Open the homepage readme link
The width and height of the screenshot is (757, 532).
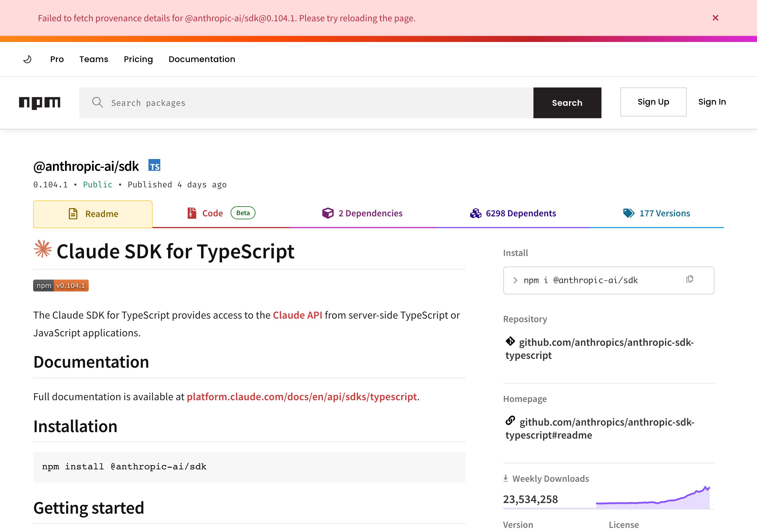coord(600,429)
